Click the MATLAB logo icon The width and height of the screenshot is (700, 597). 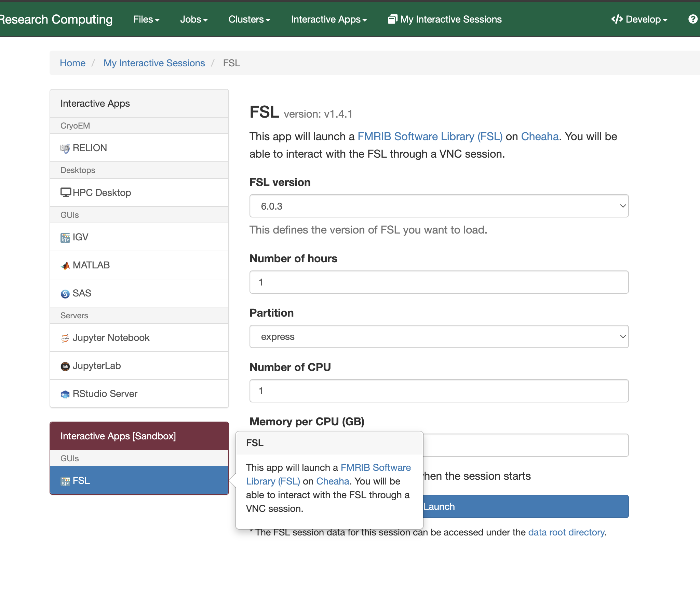(x=65, y=265)
